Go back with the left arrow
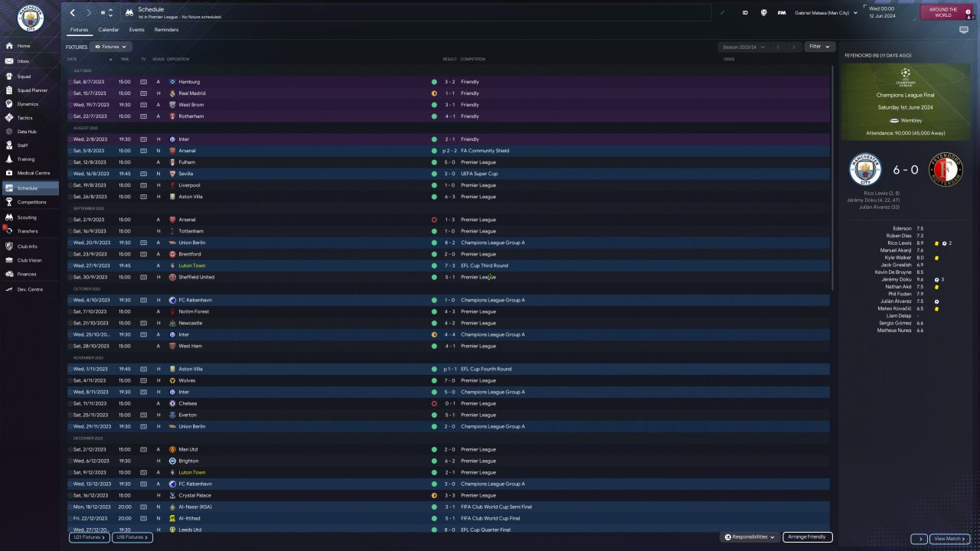 pyautogui.click(x=73, y=13)
